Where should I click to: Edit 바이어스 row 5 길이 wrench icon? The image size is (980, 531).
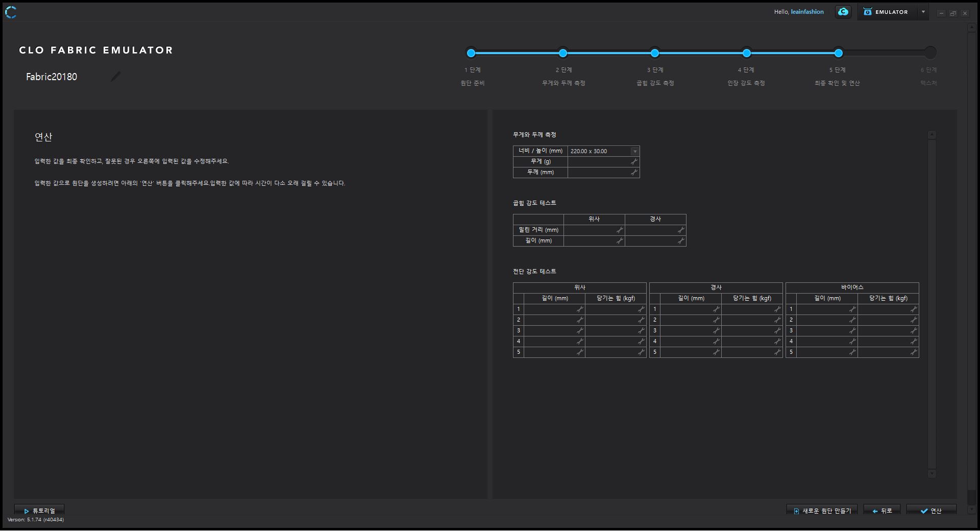pos(852,352)
